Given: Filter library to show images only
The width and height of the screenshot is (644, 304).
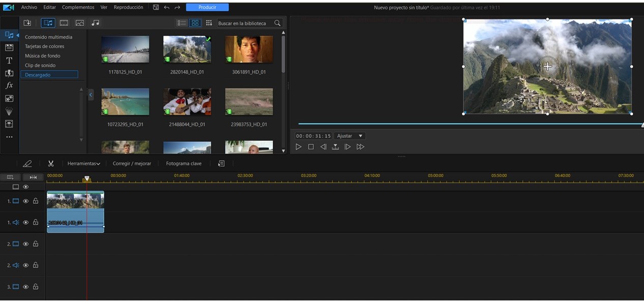Looking at the screenshot, I should tap(79, 23).
